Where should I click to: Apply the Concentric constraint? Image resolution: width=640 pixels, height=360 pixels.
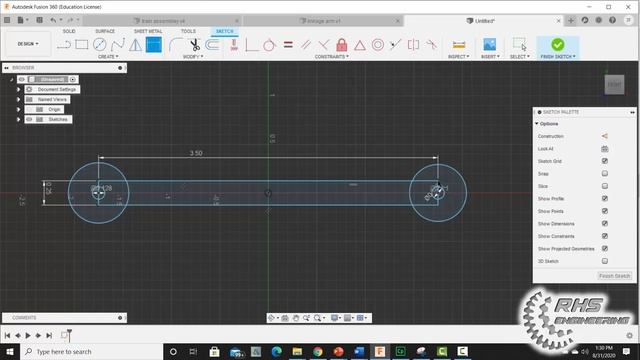(378, 44)
